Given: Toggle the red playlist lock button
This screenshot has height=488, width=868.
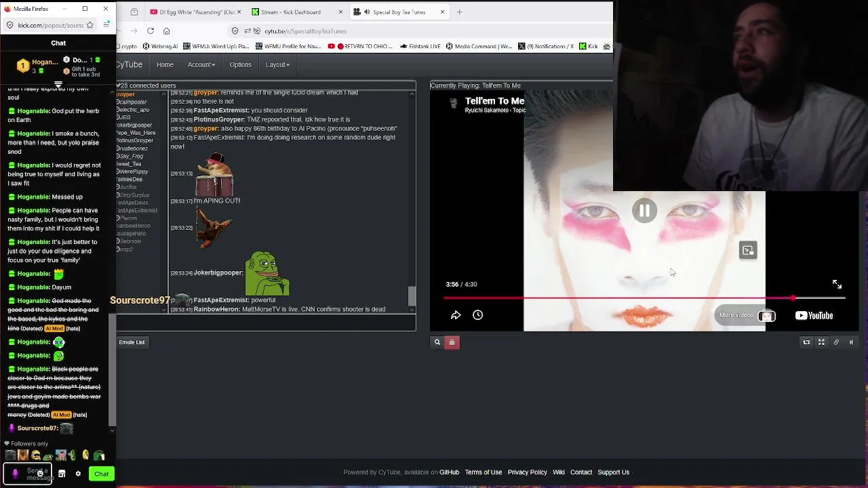Looking at the screenshot, I should [452, 342].
